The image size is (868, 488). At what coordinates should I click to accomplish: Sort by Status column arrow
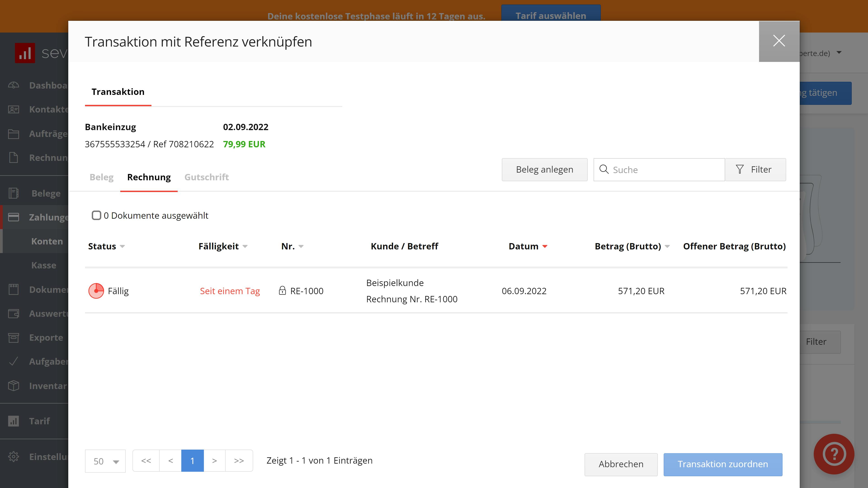click(x=122, y=246)
